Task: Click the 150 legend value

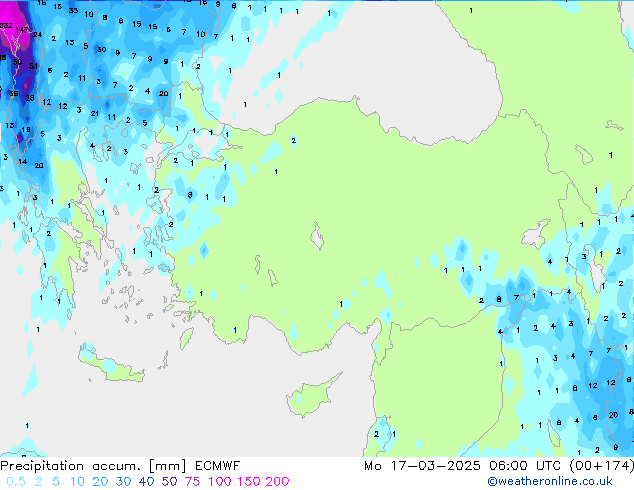Action: click(249, 482)
